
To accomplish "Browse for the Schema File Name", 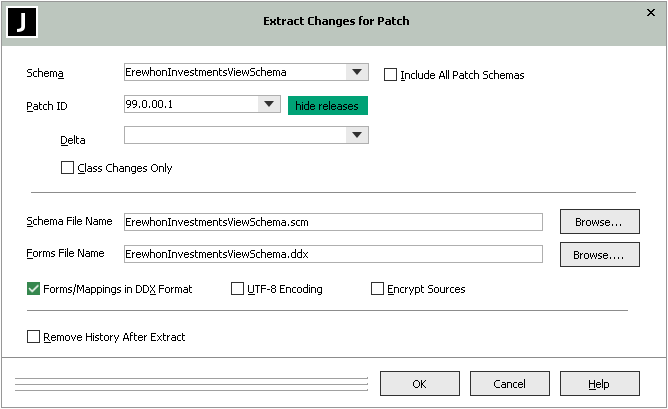I will pyautogui.click(x=599, y=221).
